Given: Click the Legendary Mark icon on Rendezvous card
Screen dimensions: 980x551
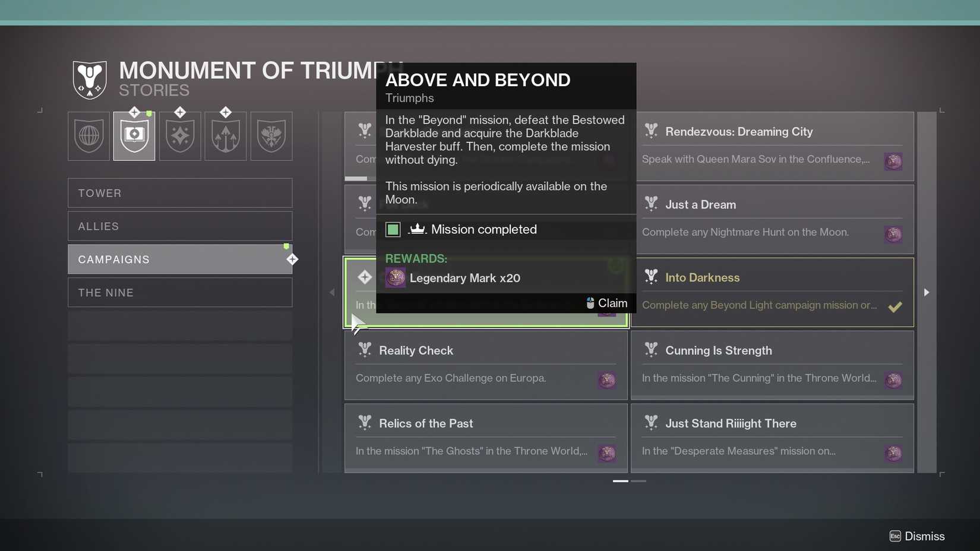Looking at the screenshot, I should [893, 161].
